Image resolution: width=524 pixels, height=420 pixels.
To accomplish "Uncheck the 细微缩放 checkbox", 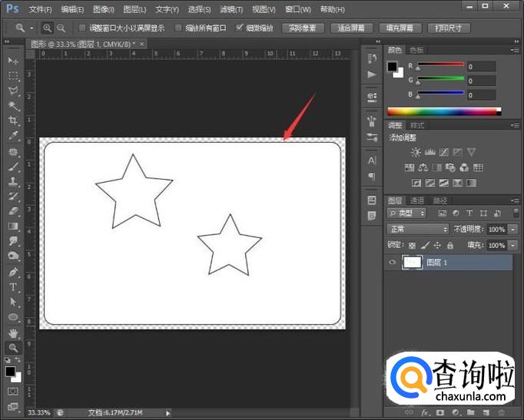I will click(x=240, y=28).
